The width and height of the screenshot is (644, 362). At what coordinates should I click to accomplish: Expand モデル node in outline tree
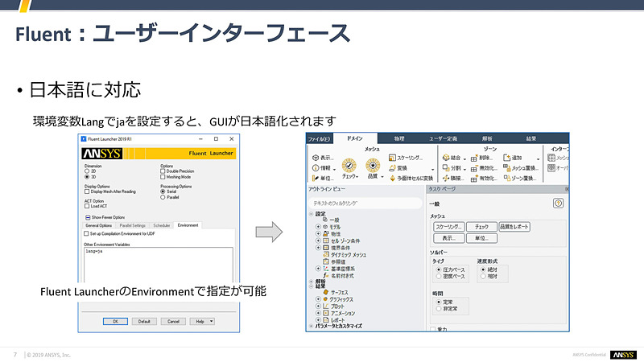pyautogui.click(x=318, y=227)
